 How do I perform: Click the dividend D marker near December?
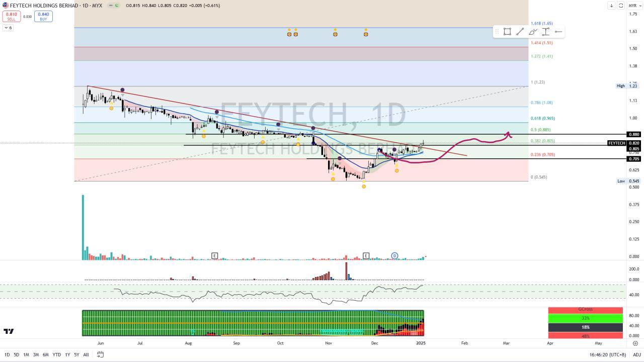point(395,255)
